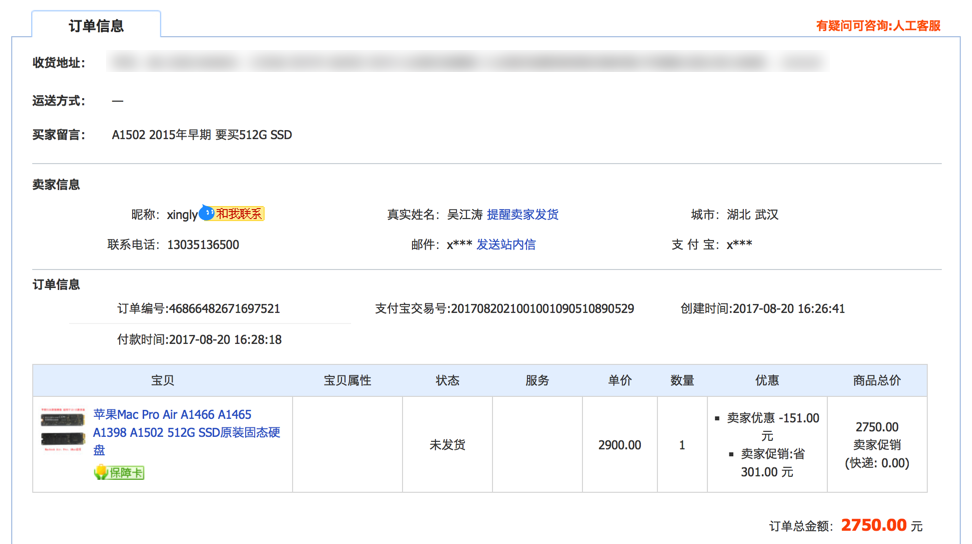Click the Alipay transaction number
Screen dimensions: 972x544
pyautogui.click(x=542, y=309)
